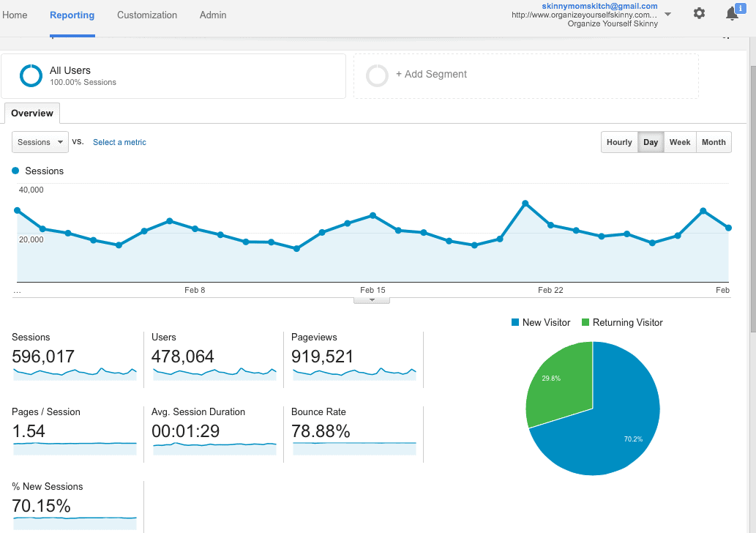This screenshot has height=533, width=756.
Task: Click the Feb 20 peak data point
Action: pyautogui.click(x=525, y=203)
